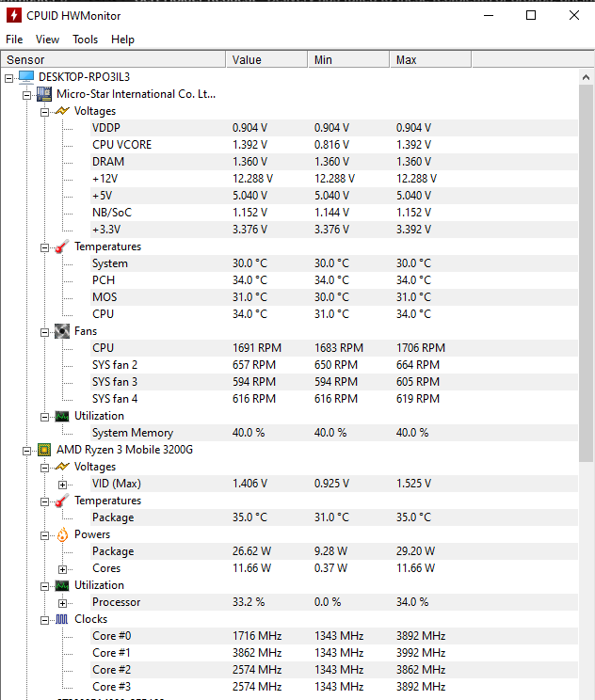Click the Ryzen Voltages lightning icon
This screenshot has width=595, height=700.
tap(62, 467)
